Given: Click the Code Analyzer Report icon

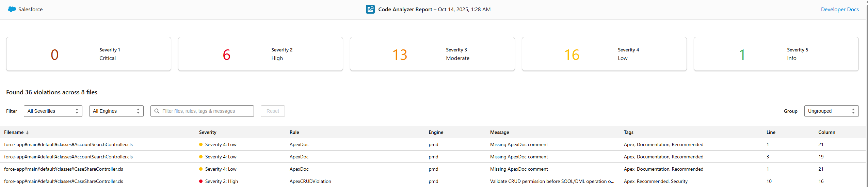Looking at the screenshot, I should (x=370, y=9).
